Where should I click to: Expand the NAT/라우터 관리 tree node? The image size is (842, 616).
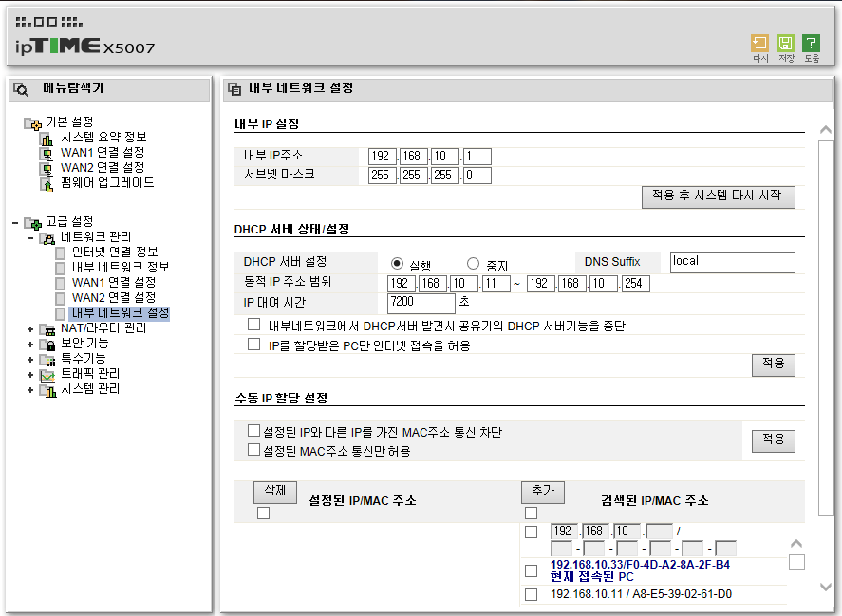[x=30, y=329]
